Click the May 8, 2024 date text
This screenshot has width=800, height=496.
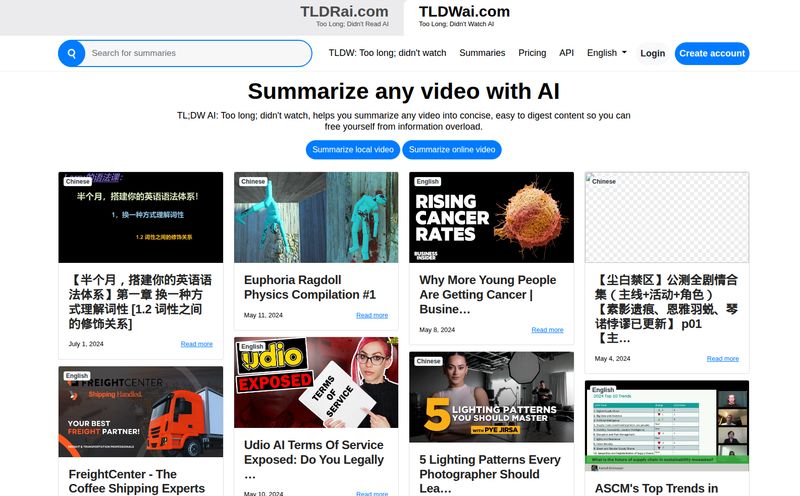tap(437, 330)
